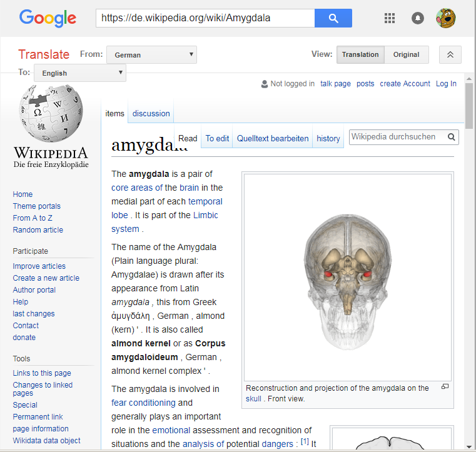The height and width of the screenshot is (452, 476).
Task: Open Google notifications bell
Action: [418, 18]
